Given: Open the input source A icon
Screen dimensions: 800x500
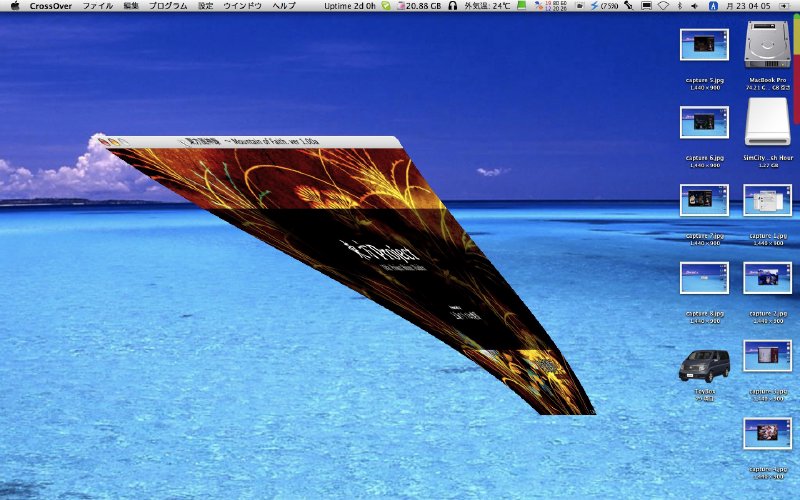Looking at the screenshot, I should 714,6.
